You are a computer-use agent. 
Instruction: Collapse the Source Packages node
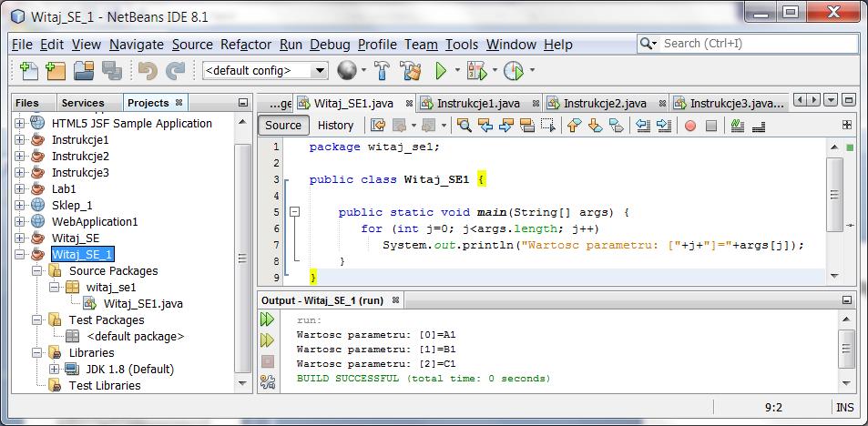click(x=37, y=271)
